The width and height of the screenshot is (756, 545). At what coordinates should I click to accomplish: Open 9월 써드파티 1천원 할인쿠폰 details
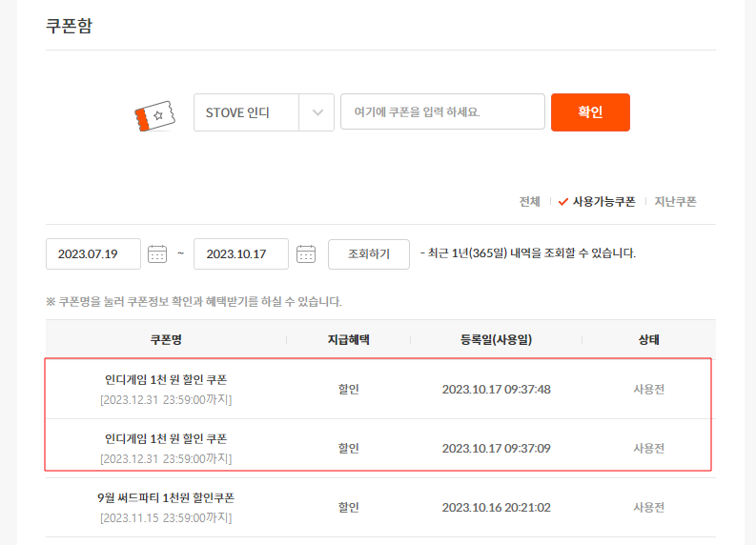point(166,497)
